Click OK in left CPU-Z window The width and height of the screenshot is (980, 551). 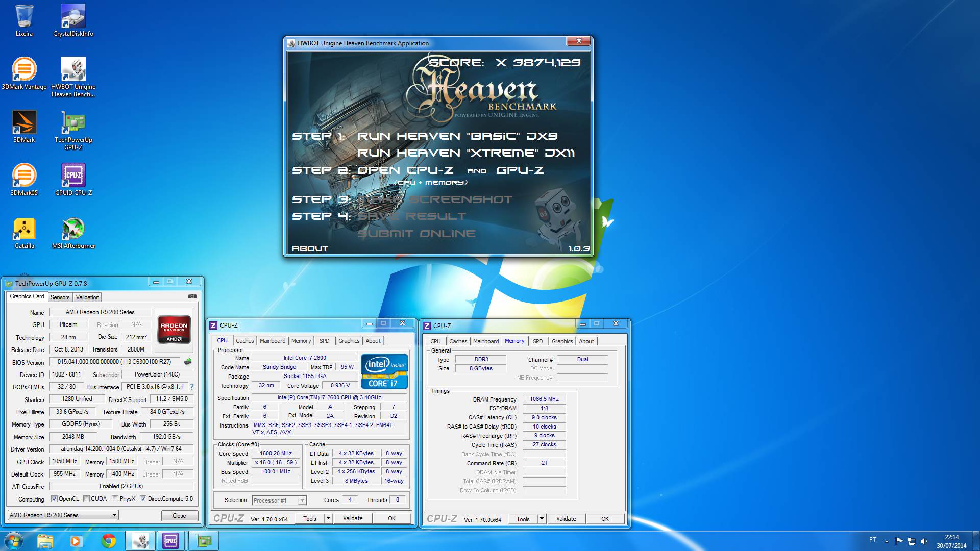391,518
